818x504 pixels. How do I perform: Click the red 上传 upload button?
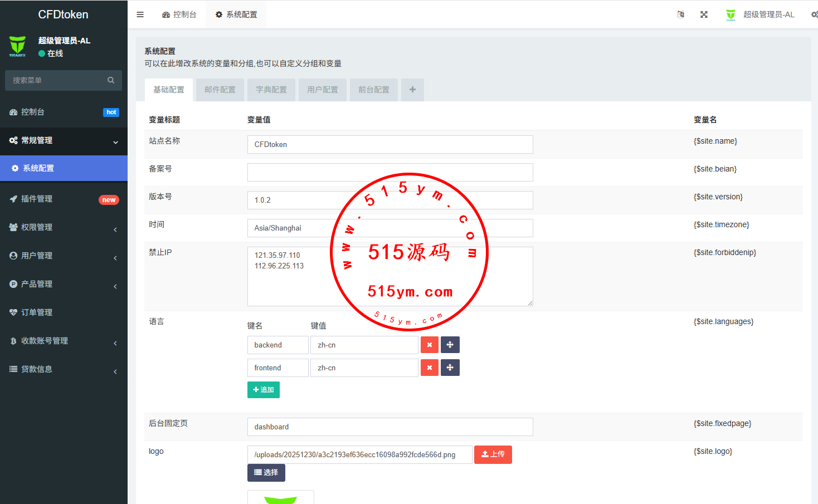[x=493, y=454]
